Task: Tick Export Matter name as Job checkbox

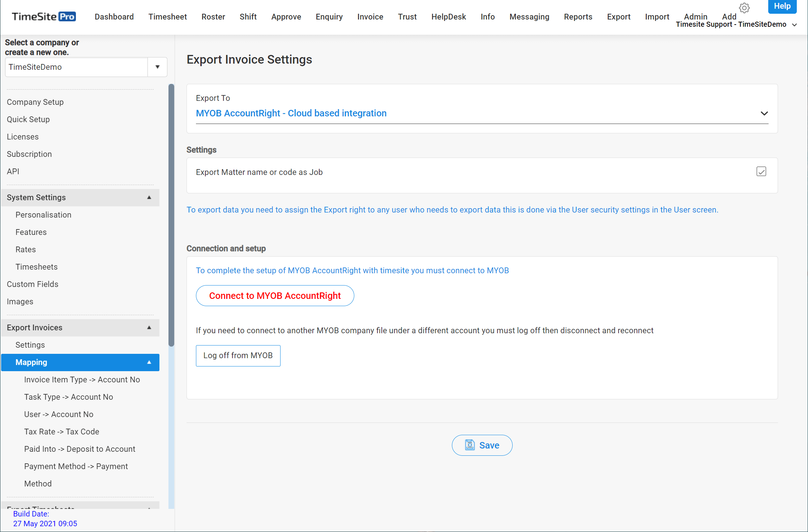Action: point(761,172)
